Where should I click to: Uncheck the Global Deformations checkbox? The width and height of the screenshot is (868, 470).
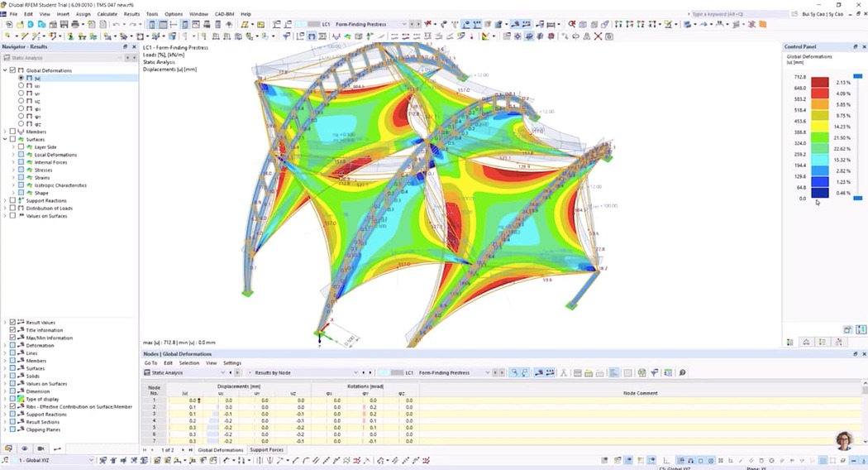[x=12, y=70]
